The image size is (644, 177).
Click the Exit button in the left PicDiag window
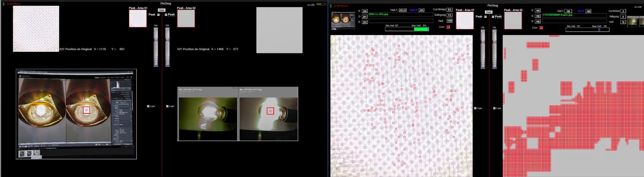pyautogui.click(x=162, y=10)
